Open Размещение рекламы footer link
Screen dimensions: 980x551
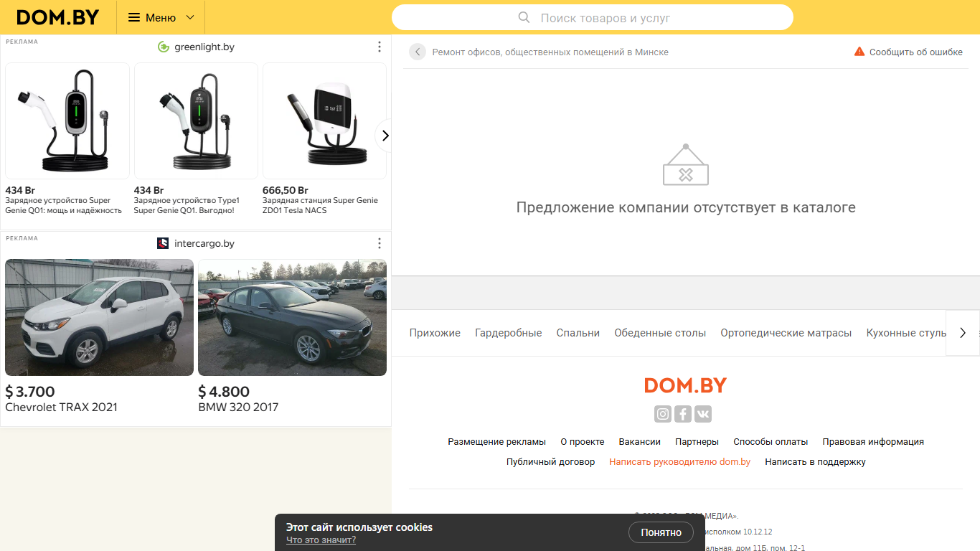(497, 442)
